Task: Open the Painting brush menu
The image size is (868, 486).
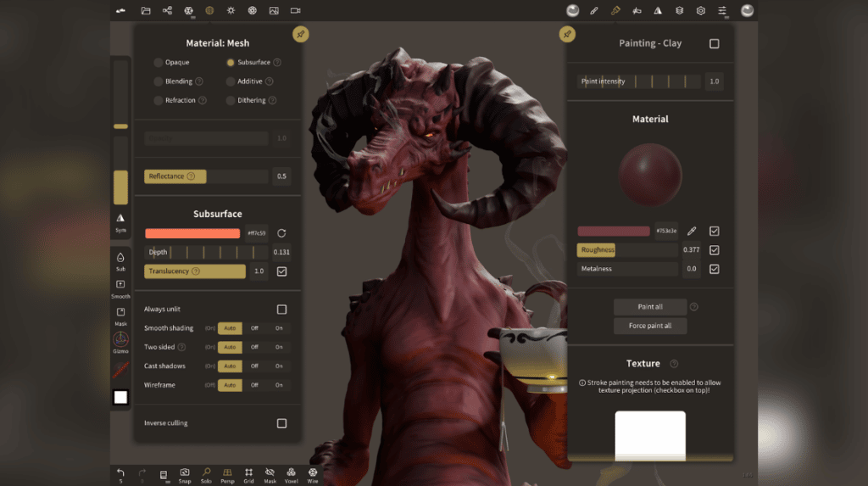Action: tap(615, 10)
